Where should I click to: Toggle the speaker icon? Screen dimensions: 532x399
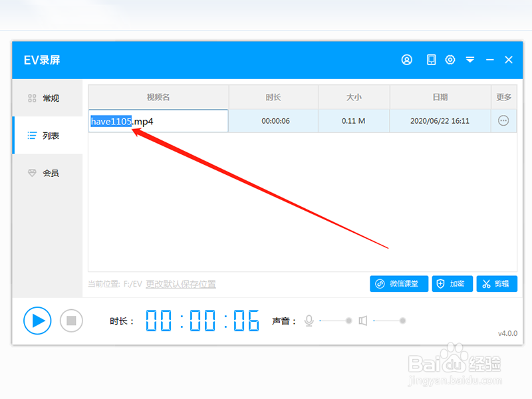coord(362,321)
